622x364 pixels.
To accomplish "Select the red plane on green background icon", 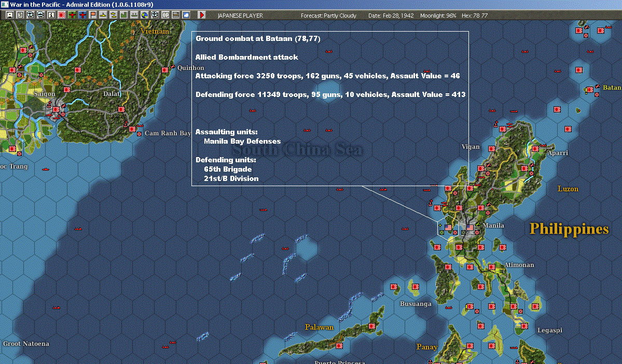I will 72,15.
